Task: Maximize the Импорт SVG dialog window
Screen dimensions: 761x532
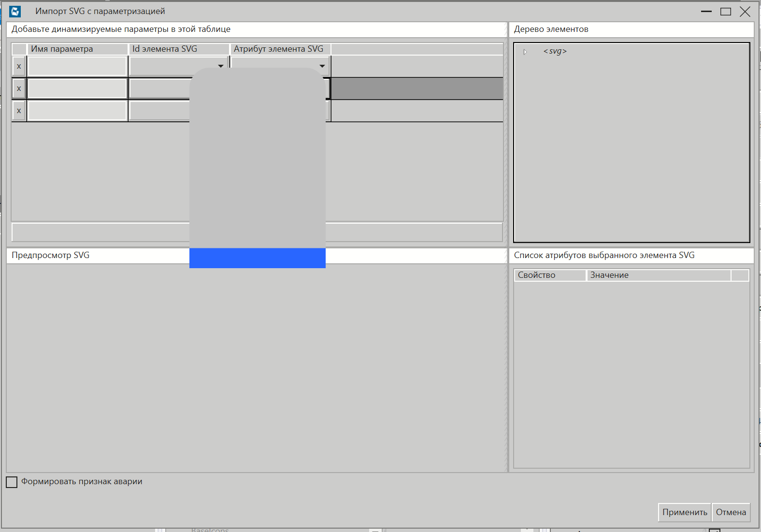Action: tap(725, 12)
